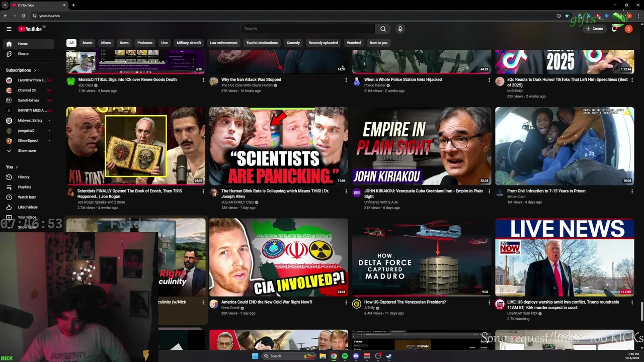Select the Mixes filter chip
The height and width of the screenshot is (362, 644).
coord(106,43)
